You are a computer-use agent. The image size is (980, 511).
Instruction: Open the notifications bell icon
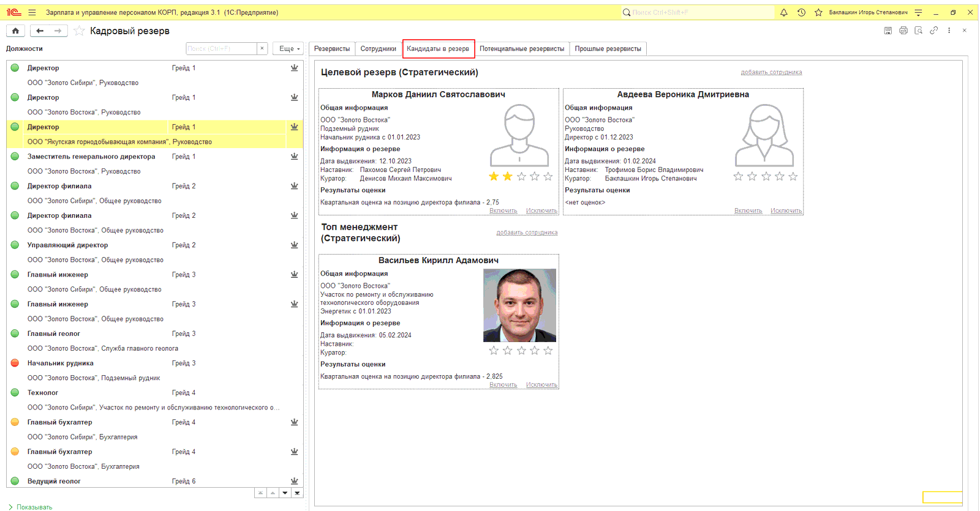pyautogui.click(x=783, y=12)
